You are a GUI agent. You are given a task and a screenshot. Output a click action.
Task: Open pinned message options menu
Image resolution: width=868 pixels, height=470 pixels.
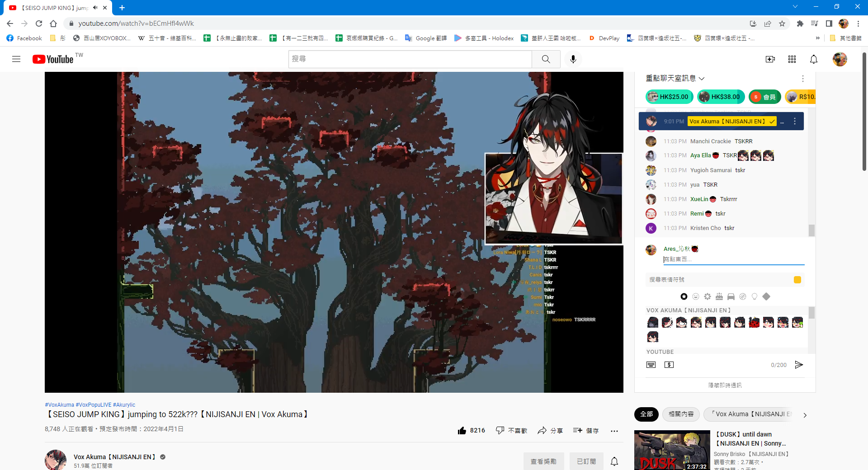pos(795,121)
